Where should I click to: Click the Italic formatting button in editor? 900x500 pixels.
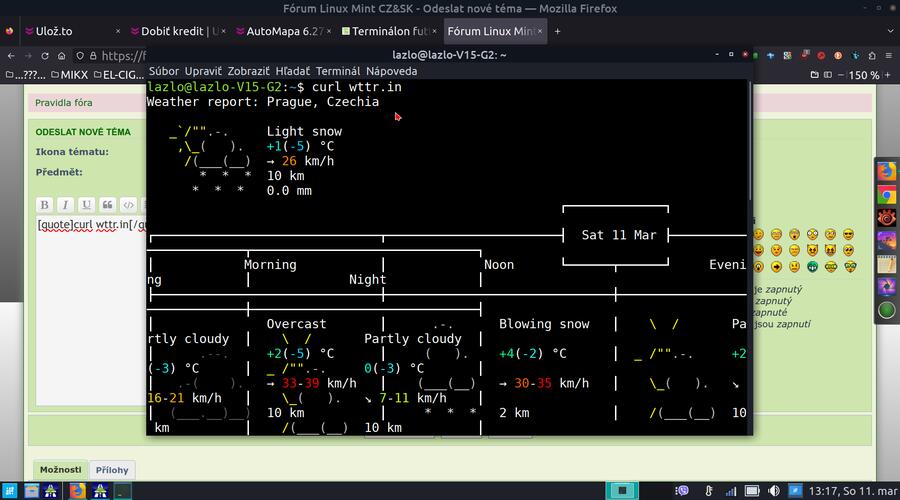click(65, 205)
